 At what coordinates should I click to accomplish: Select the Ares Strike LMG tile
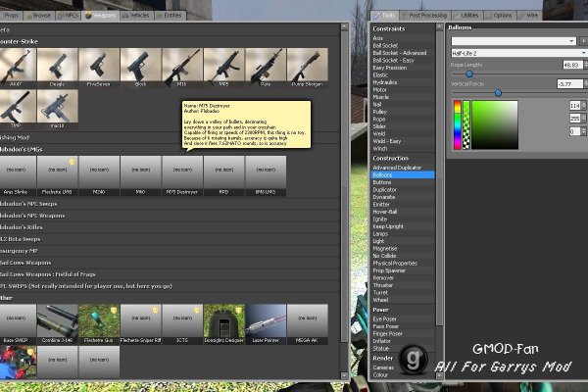pos(18,176)
